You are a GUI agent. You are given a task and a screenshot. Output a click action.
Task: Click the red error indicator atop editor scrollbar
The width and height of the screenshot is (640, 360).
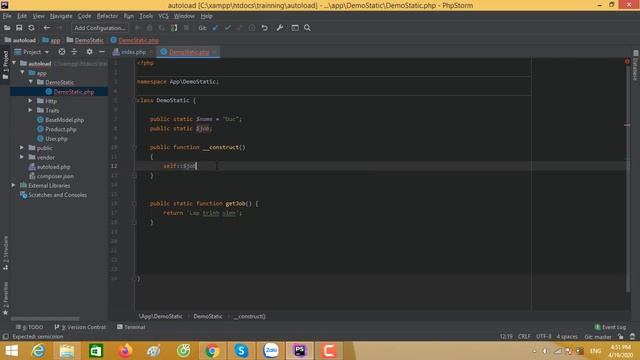(627, 62)
